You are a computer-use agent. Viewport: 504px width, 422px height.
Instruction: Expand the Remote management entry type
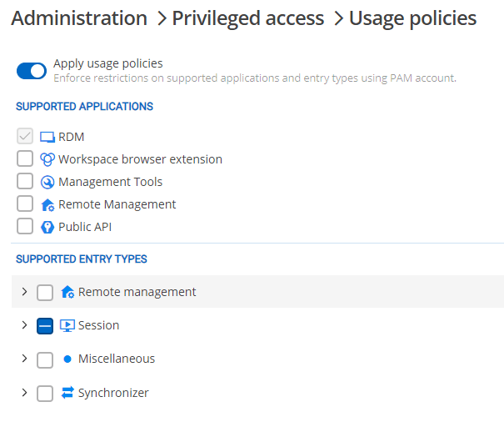(x=24, y=292)
